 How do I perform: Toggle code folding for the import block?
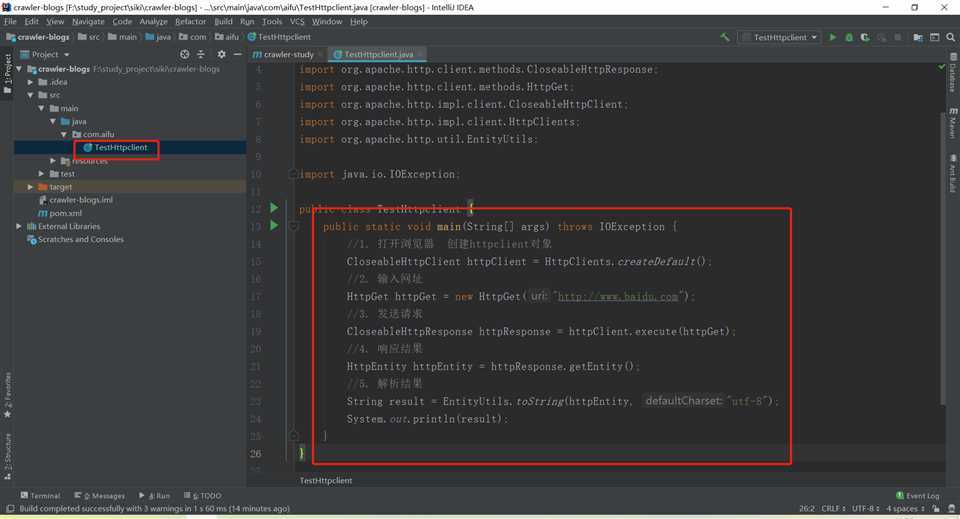293,174
